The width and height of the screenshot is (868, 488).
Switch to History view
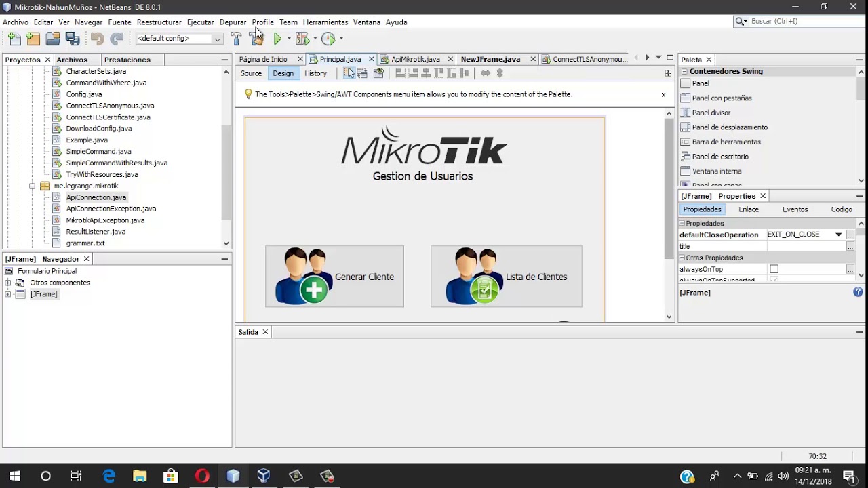[315, 73]
